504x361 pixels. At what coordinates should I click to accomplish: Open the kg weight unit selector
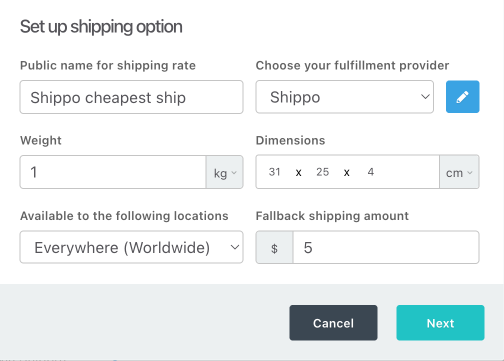(x=225, y=172)
